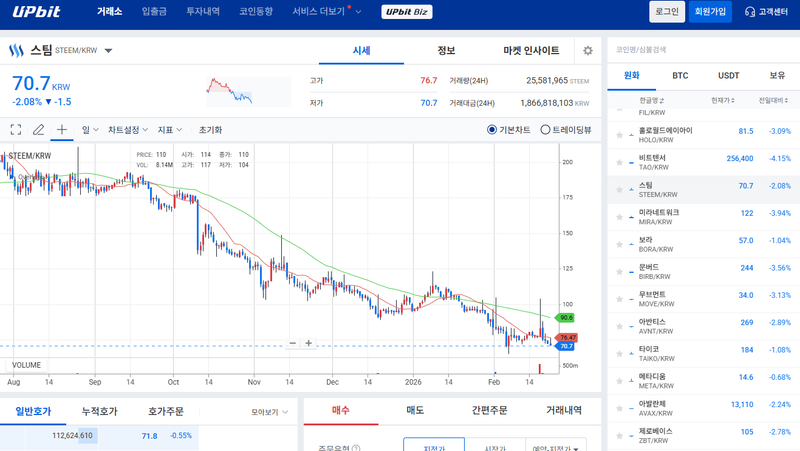Select the 트레이딩뷰 radio button

click(x=545, y=130)
